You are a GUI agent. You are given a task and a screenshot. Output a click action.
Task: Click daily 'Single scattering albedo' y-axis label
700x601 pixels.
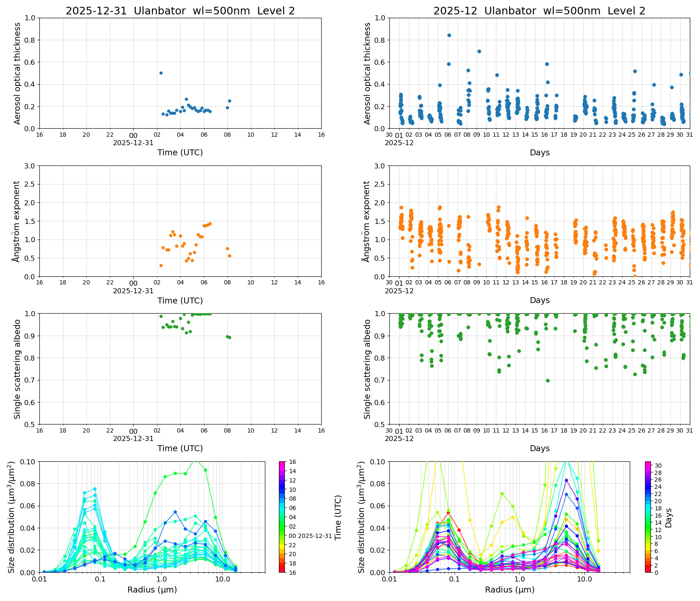(x=17, y=369)
